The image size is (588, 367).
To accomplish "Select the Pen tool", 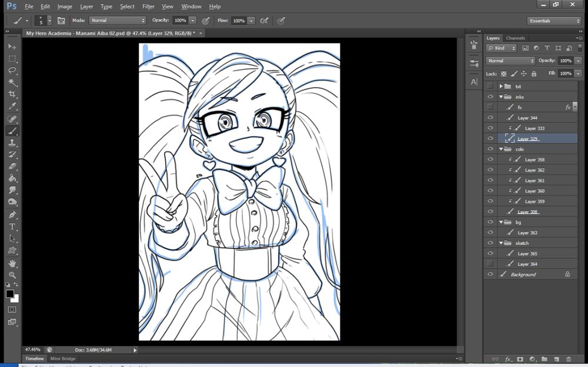I will coord(12,215).
